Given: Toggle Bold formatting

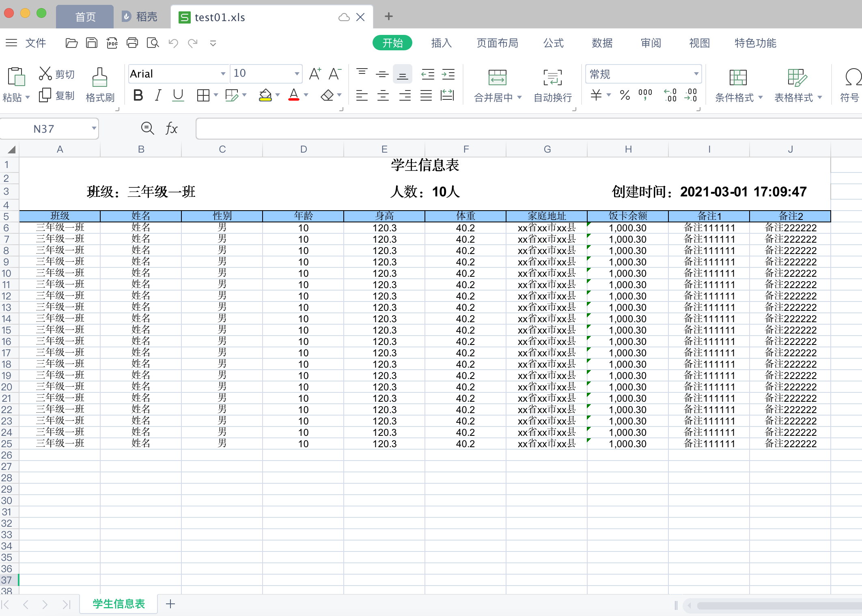Looking at the screenshot, I should (138, 96).
